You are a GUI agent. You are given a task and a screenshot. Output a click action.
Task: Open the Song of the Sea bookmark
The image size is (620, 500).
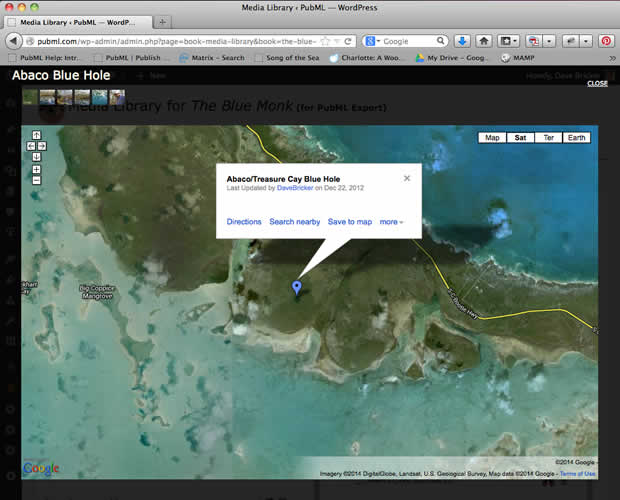click(x=290, y=58)
